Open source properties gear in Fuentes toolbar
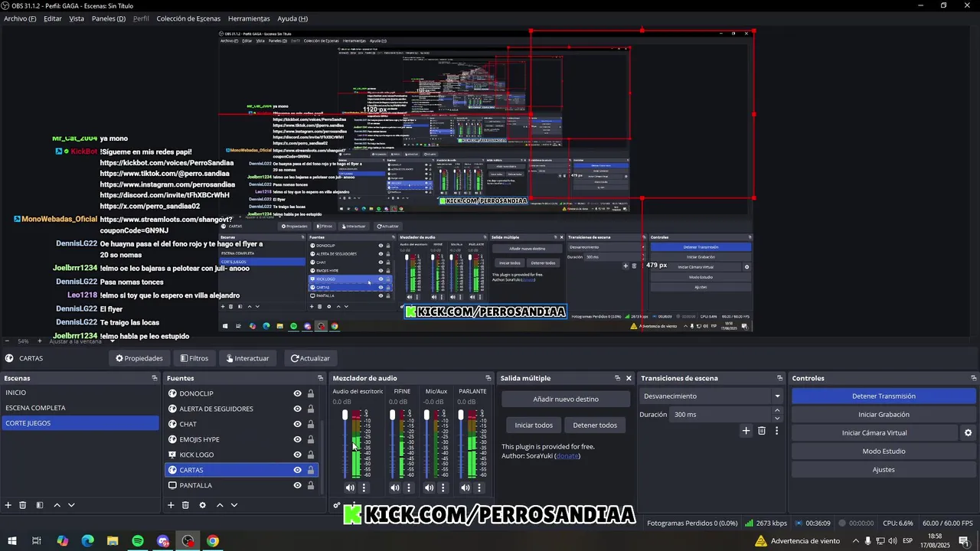The height and width of the screenshot is (551, 980). (202, 505)
